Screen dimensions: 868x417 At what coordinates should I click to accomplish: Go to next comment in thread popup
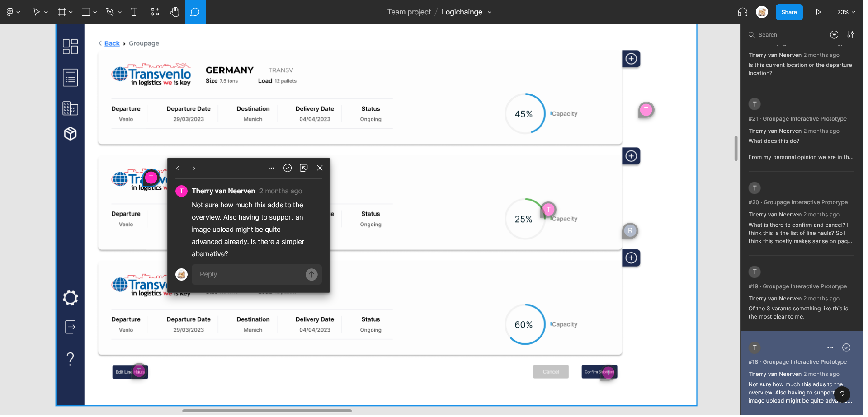[x=193, y=168]
